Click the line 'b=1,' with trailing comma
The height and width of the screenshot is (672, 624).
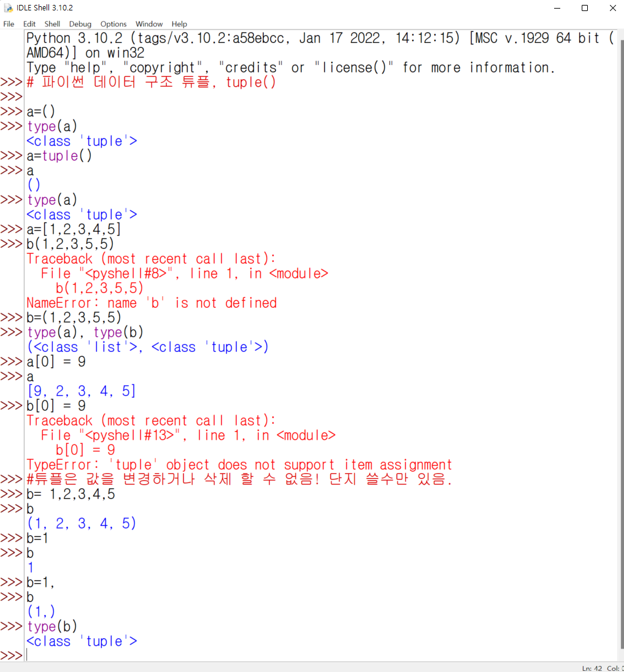(40, 582)
